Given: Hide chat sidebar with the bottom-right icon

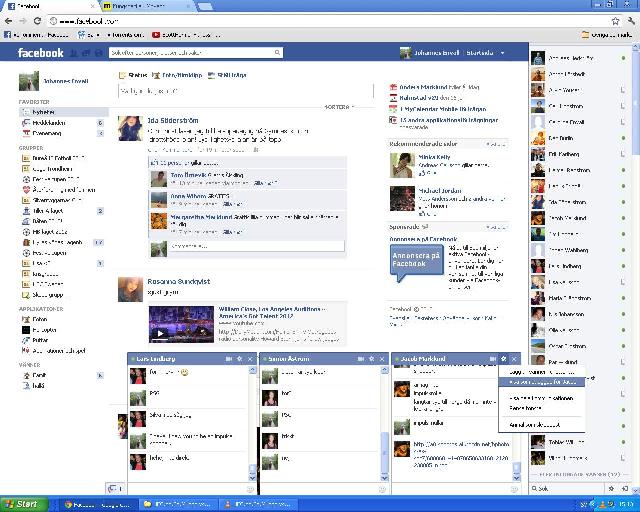Looking at the screenshot, I should pos(624,488).
